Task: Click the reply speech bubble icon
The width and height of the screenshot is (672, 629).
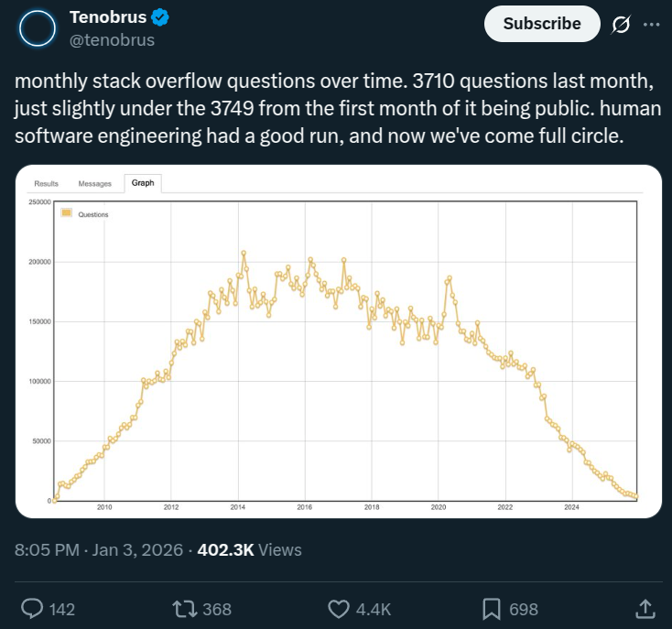Action: point(32,609)
